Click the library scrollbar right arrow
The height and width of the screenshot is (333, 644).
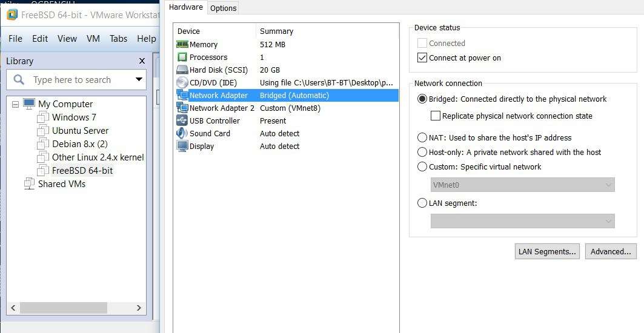tap(139, 308)
